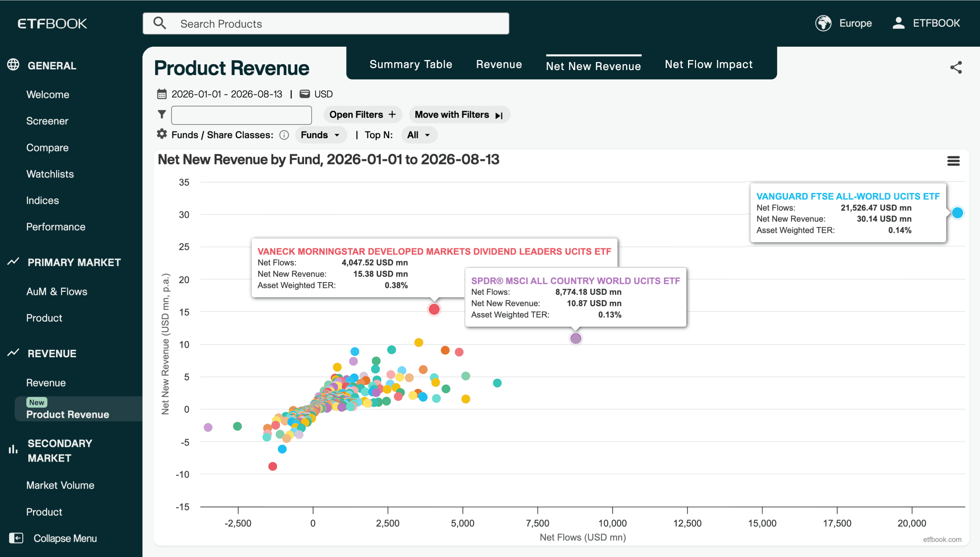Viewport: 980px width, 557px height.
Task: Click the Secondary Market bar chart icon
Action: [x=13, y=450]
